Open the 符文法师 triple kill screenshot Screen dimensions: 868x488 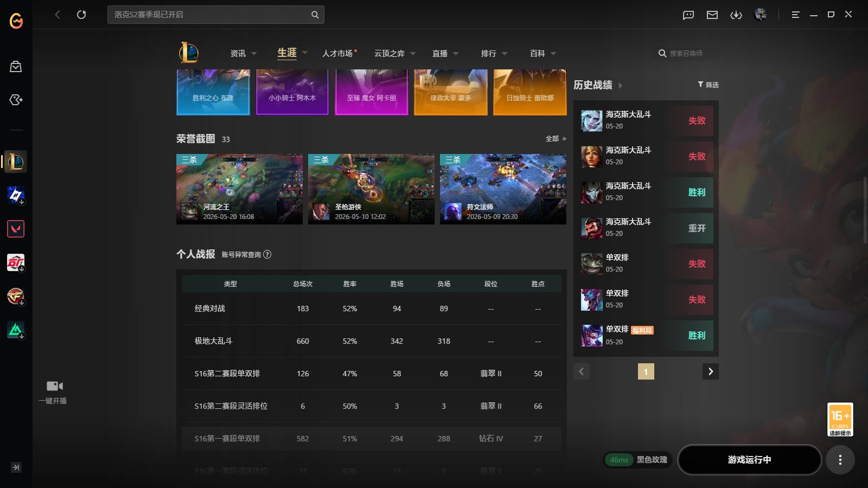tap(503, 189)
